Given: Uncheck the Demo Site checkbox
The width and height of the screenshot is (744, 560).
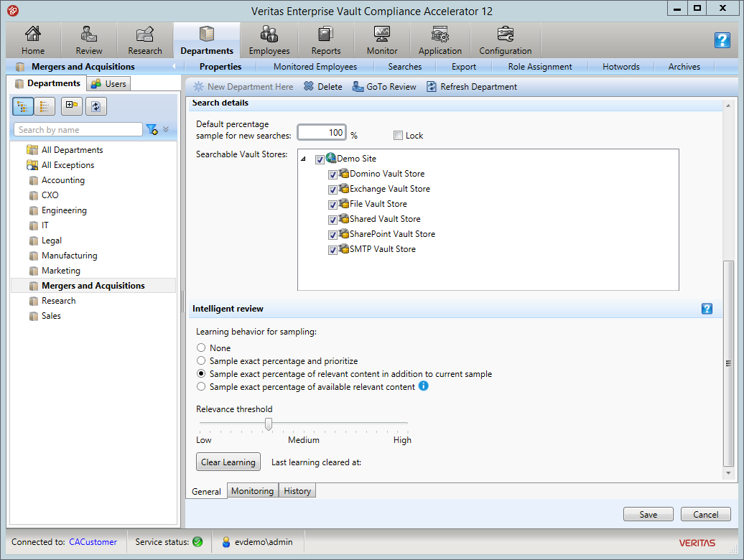Looking at the screenshot, I should click(x=320, y=159).
